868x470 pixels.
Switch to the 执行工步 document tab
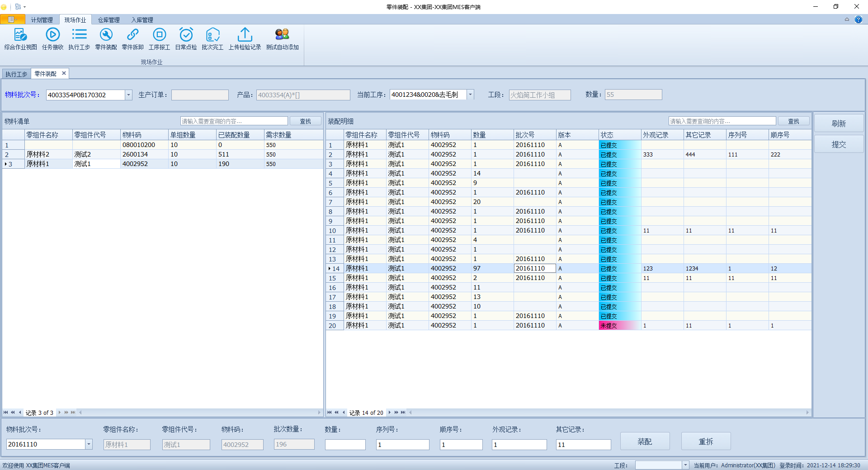pos(16,74)
